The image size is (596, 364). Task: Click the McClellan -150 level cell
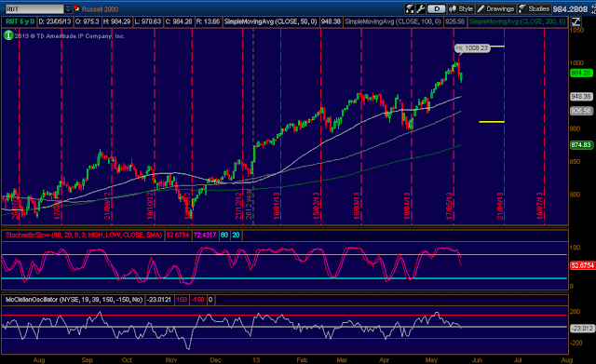pyautogui.click(x=197, y=300)
